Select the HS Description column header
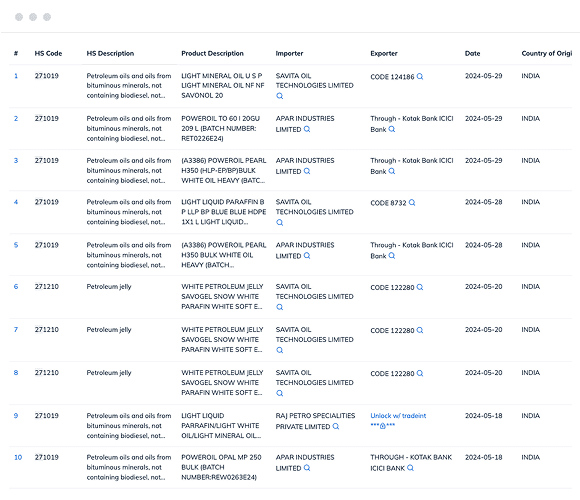The image size is (580, 500). [110, 53]
